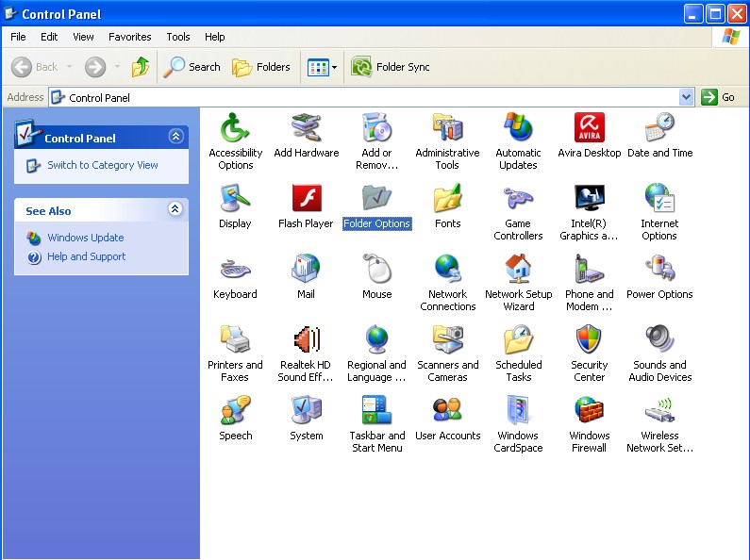Open Regional and Language icon
Viewport: 750px width, 560px height.
377,339
